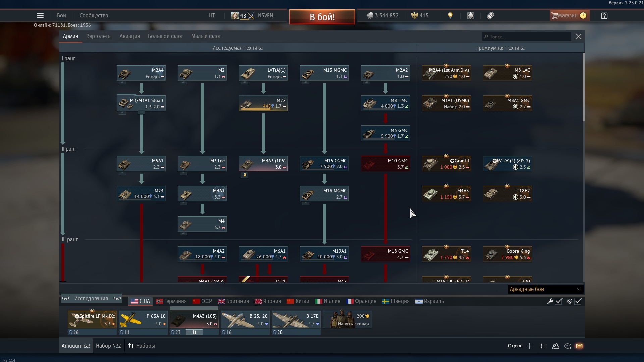Switch to the Малый флот tab

click(x=206, y=36)
